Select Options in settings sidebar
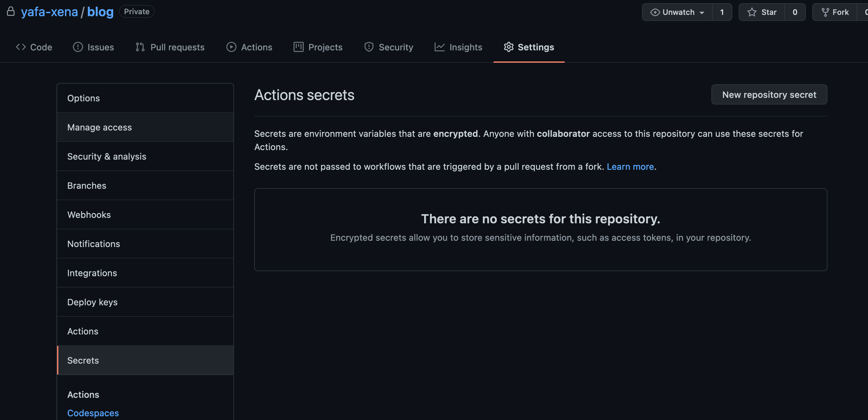This screenshot has width=868, height=420. (145, 98)
